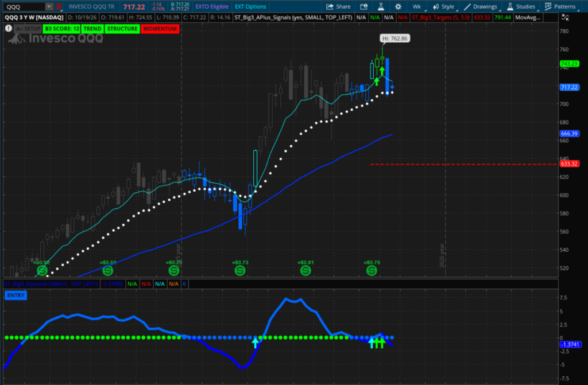The height and width of the screenshot is (385, 588).
Task: Open the Studies menu
Action: click(521, 6)
